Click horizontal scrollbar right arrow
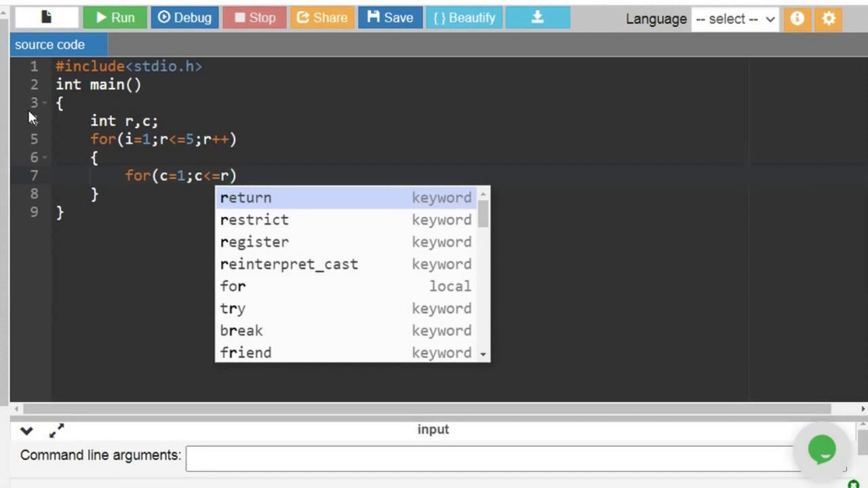 coord(863,409)
